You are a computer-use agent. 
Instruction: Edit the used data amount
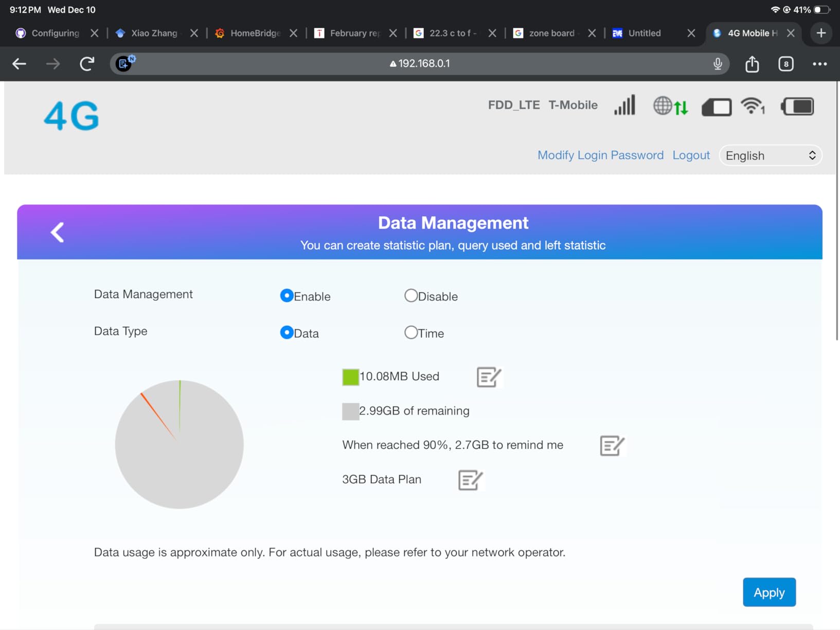click(x=488, y=377)
